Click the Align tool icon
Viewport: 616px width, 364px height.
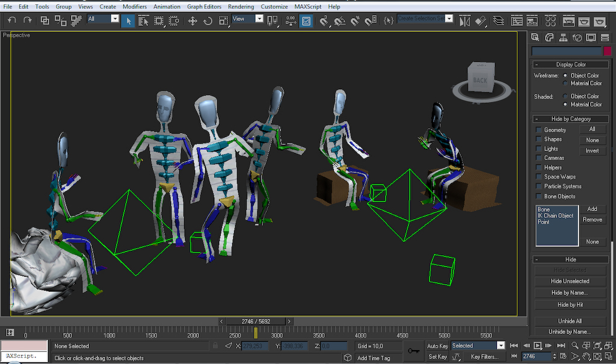click(x=480, y=20)
